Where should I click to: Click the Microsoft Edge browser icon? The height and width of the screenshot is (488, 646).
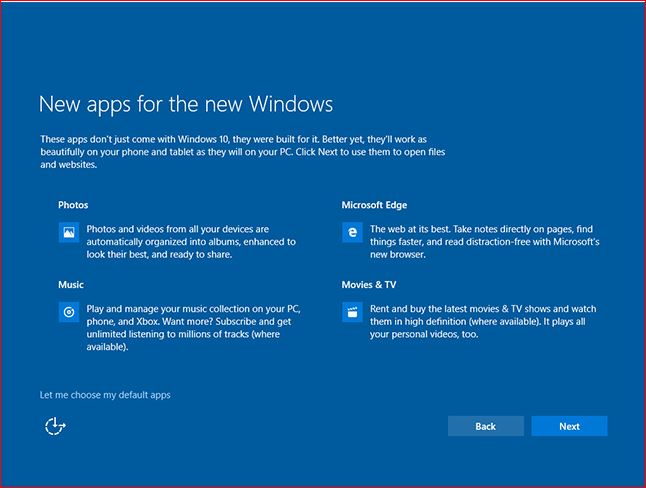[x=352, y=232]
